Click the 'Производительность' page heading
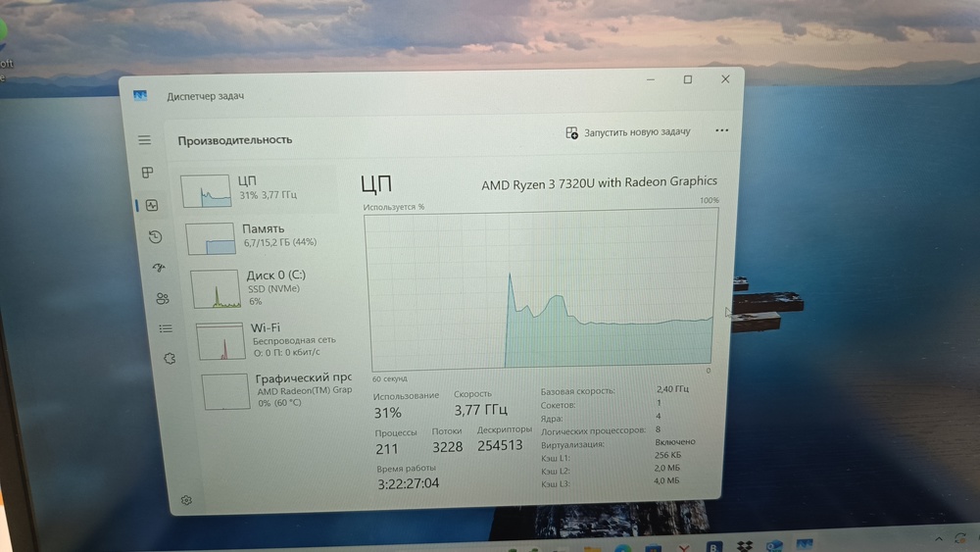The image size is (980, 552). 235,140
